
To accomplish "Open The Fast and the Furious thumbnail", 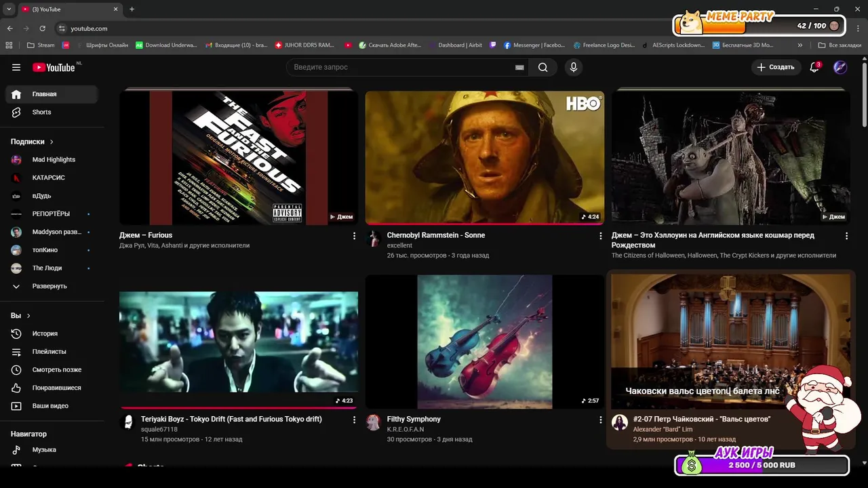I will point(239,158).
